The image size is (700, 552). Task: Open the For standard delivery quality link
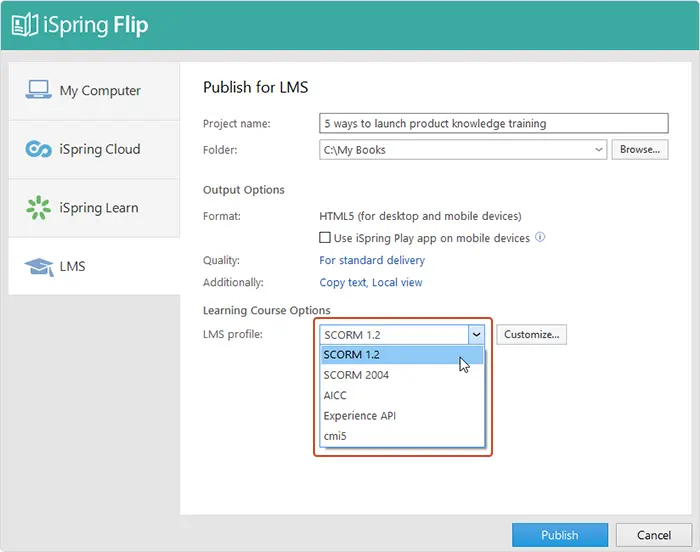[372, 260]
